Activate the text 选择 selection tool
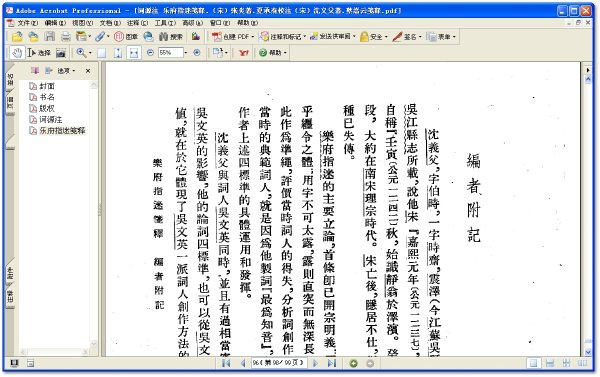Viewport: 600px width, 377px height. tap(39, 53)
